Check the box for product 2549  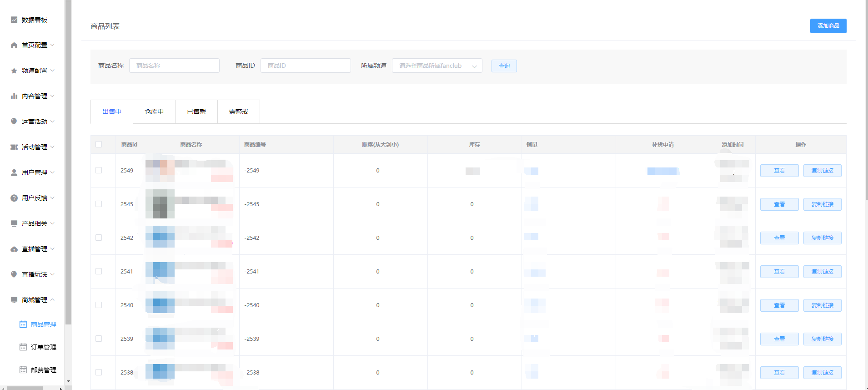(x=99, y=170)
